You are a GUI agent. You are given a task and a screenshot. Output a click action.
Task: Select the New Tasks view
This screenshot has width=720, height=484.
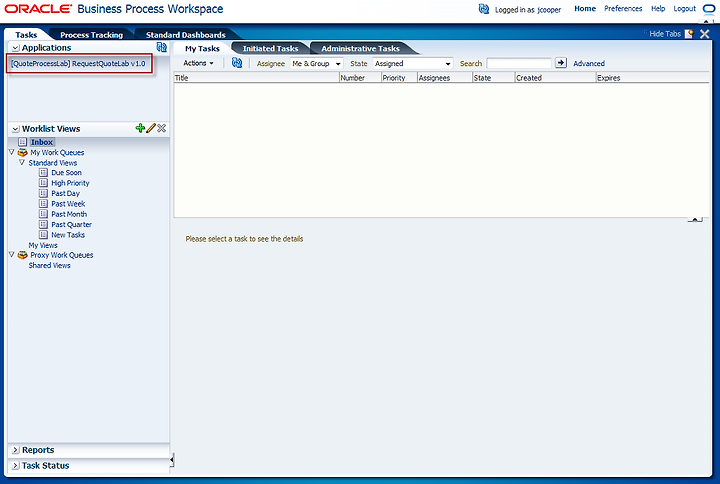click(x=68, y=235)
